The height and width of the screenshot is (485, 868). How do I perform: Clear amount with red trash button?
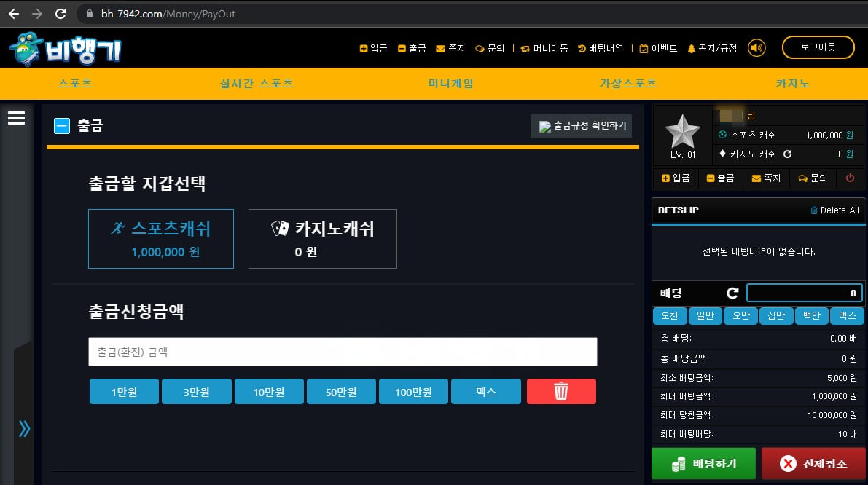561,392
